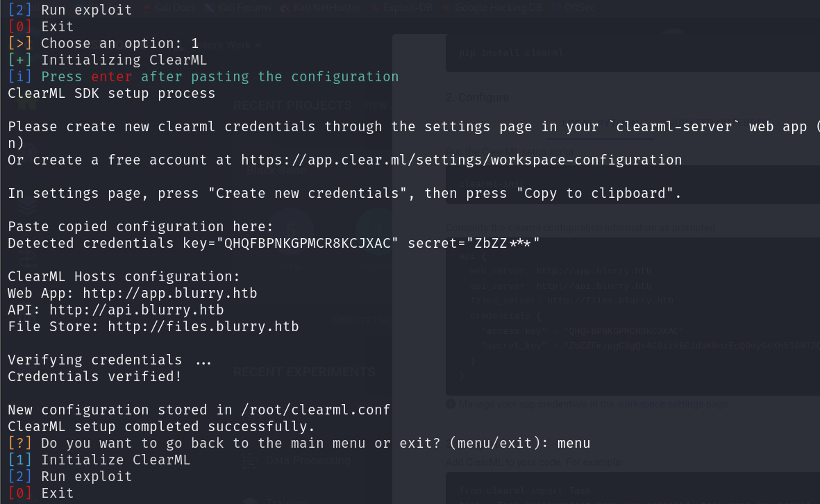
Task: Click the pip install clearml code block
Action: coord(633,53)
